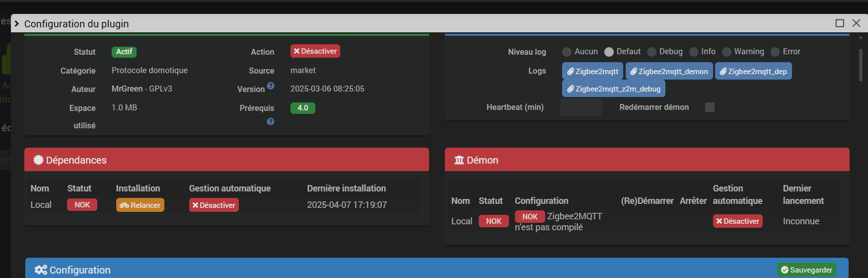Select the Debug log level

(x=651, y=52)
